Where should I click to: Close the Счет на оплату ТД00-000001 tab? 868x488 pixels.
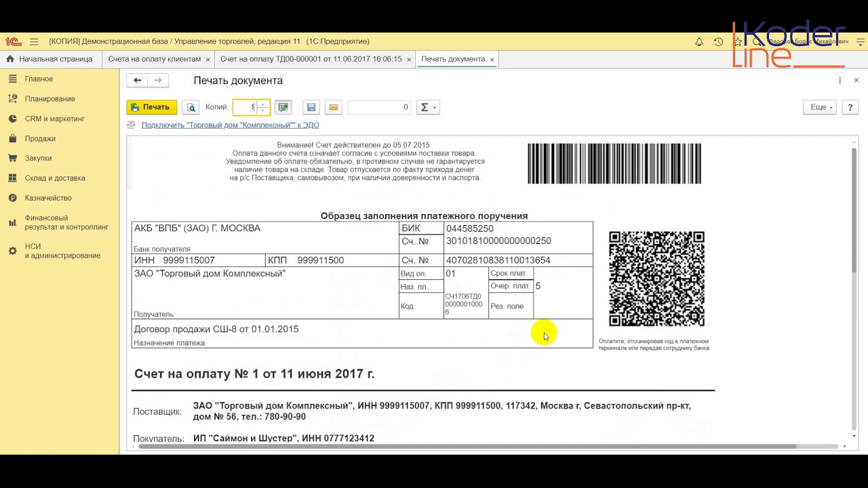[409, 60]
